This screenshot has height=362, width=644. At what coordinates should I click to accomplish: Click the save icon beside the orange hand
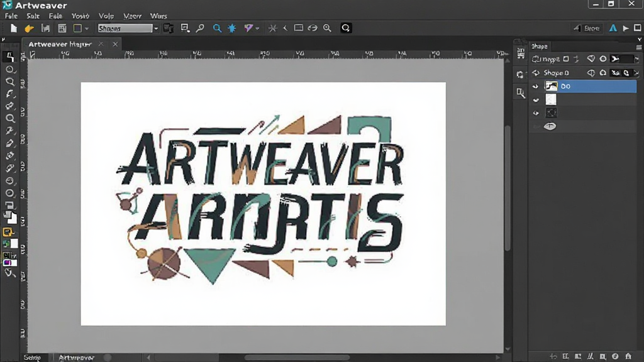[x=45, y=28]
